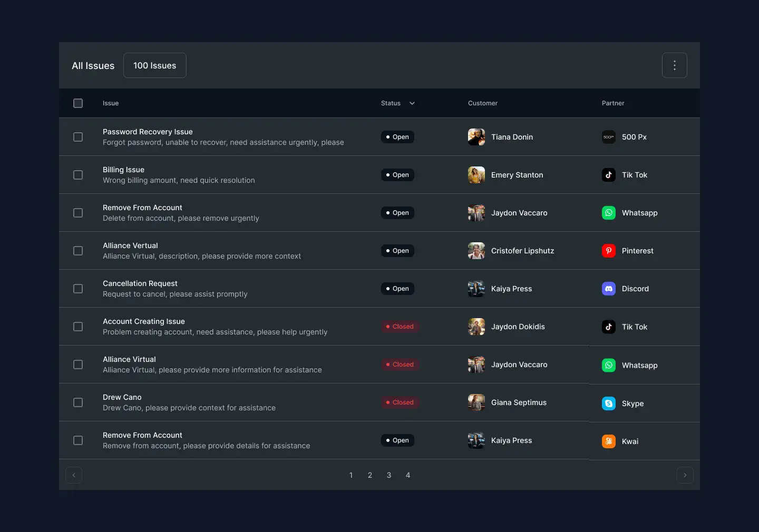The height and width of the screenshot is (532, 759).
Task: Click Giana Septimus's avatar
Action: (476, 402)
